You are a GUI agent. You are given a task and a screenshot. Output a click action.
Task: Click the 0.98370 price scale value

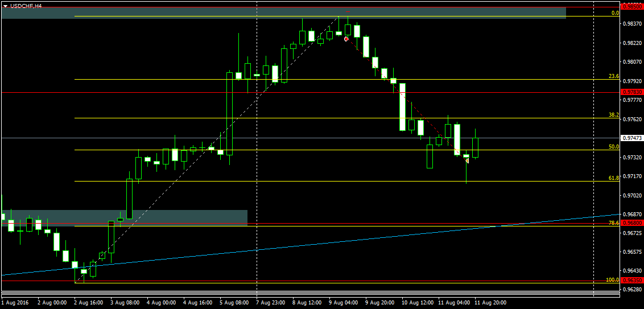[633, 24]
